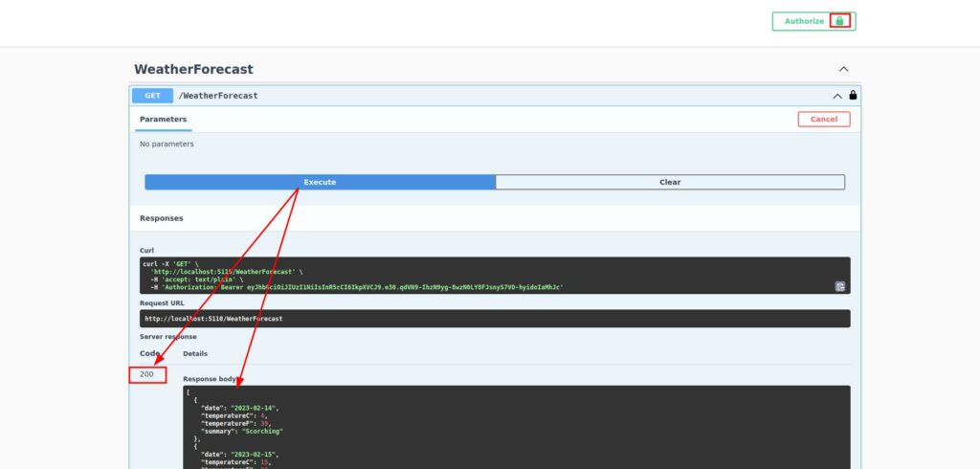Click the 200 response code
980x469 pixels.
(x=146, y=374)
